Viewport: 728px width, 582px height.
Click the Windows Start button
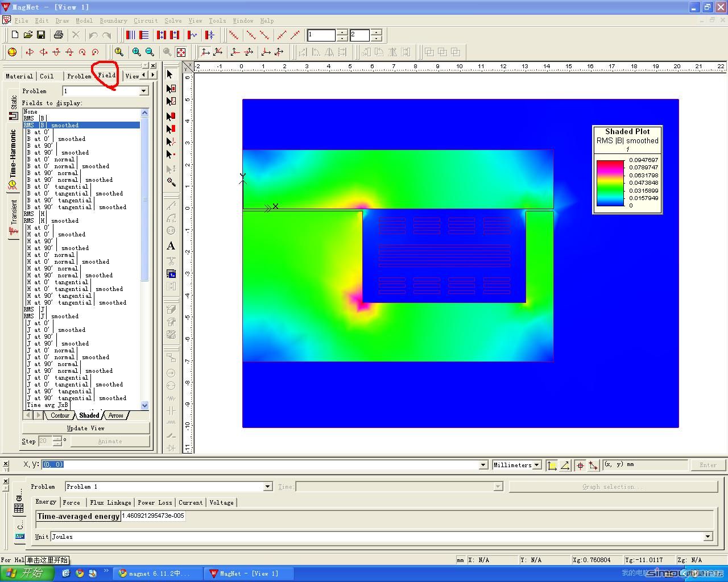[27, 573]
